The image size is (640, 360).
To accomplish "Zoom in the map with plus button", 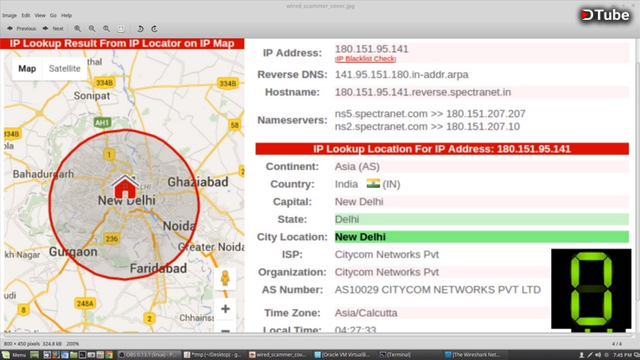I will click(x=225, y=309).
